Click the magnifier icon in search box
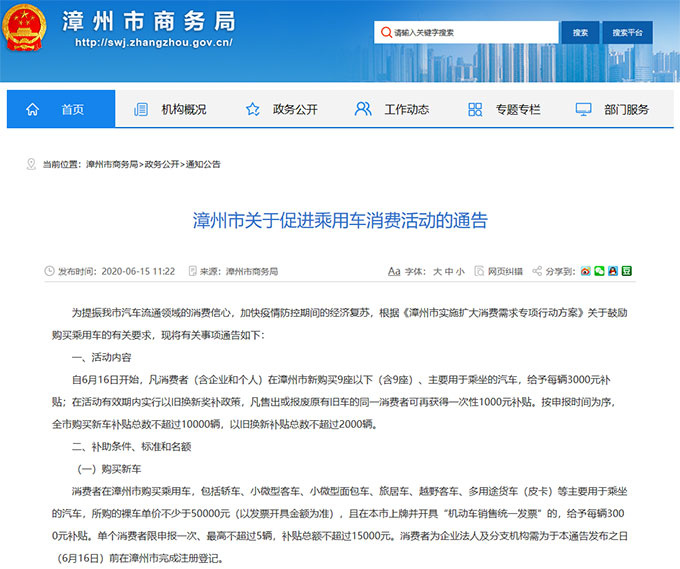This screenshot has height=569, width=680. point(386,33)
